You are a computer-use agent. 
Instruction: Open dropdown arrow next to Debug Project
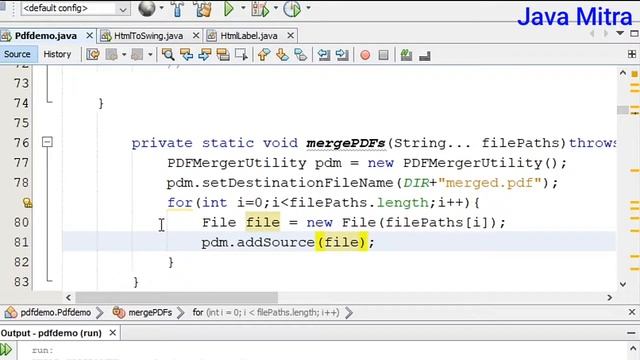(276, 8)
